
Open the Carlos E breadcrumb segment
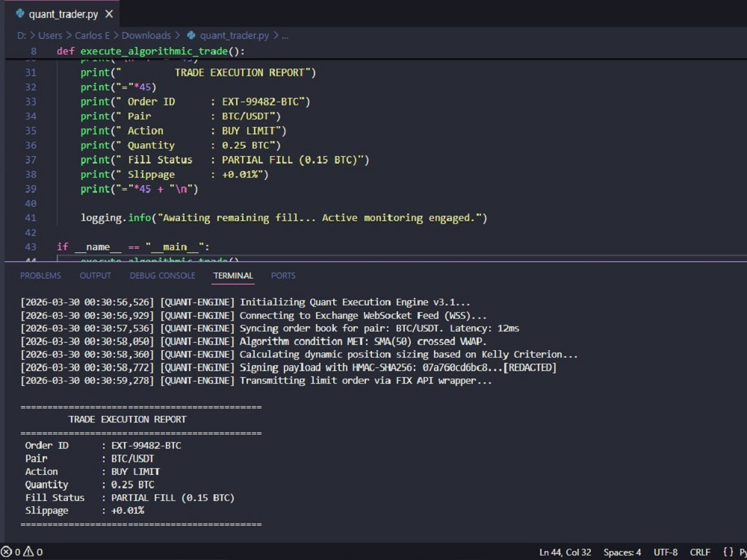(x=92, y=36)
